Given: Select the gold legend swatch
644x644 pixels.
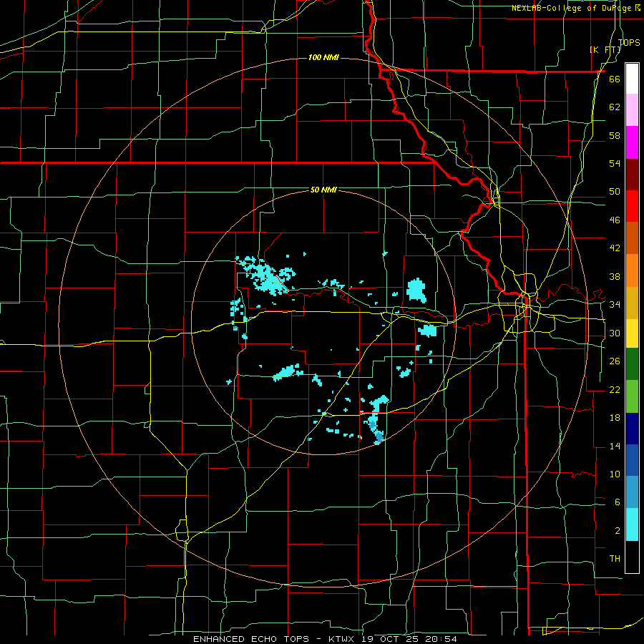Looking at the screenshot, I should [x=632, y=303].
